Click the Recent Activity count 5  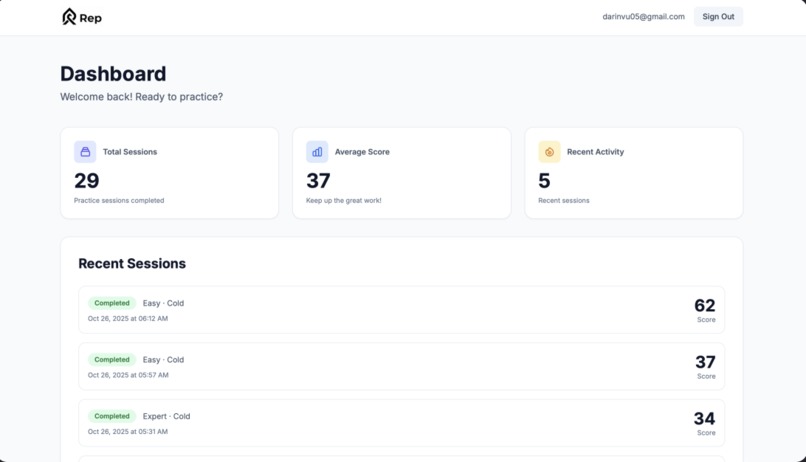[544, 180]
